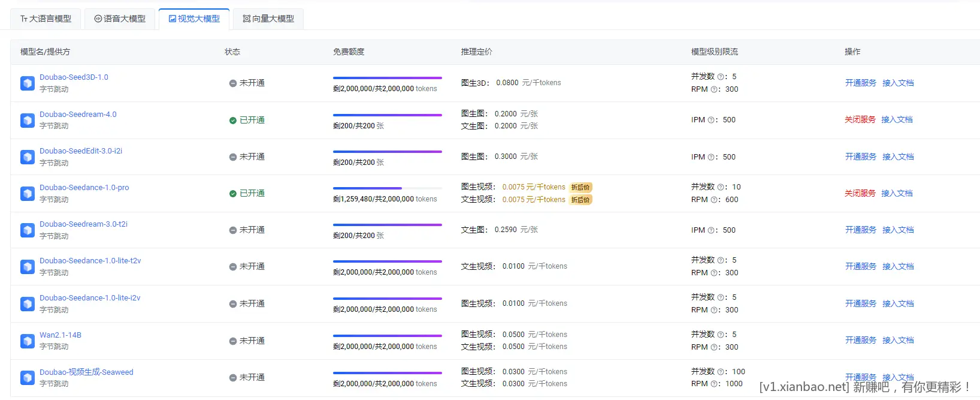Switch to the 大语言模型 tab
Viewport: 980px width, 400px height.
(x=46, y=19)
